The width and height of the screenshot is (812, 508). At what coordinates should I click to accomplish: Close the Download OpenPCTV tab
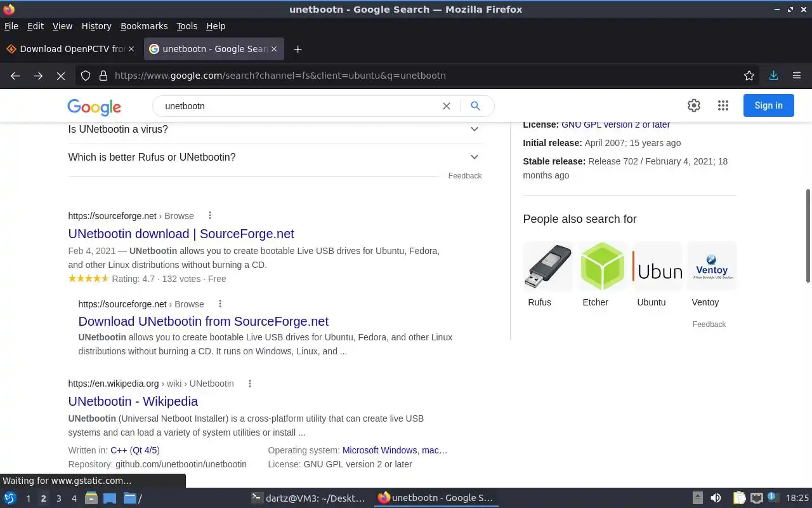point(131,49)
